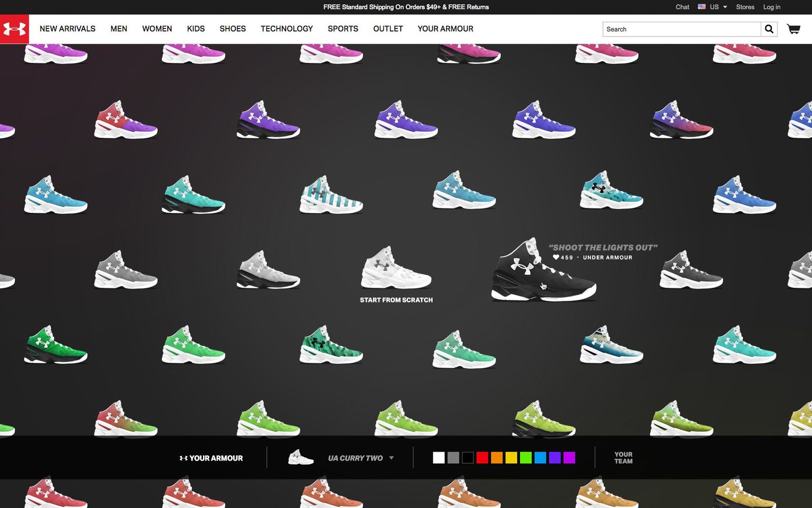Open the shopping cart
Viewport: 812px width, 508px height.
pyautogui.click(x=794, y=29)
